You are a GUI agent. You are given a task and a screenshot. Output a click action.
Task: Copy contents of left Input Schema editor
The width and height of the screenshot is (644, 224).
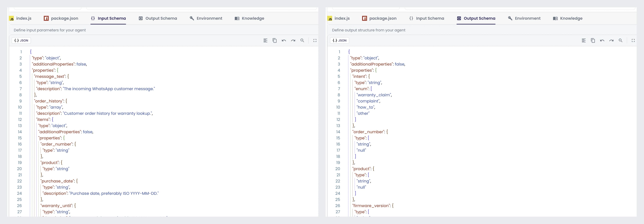click(x=275, y=40)
